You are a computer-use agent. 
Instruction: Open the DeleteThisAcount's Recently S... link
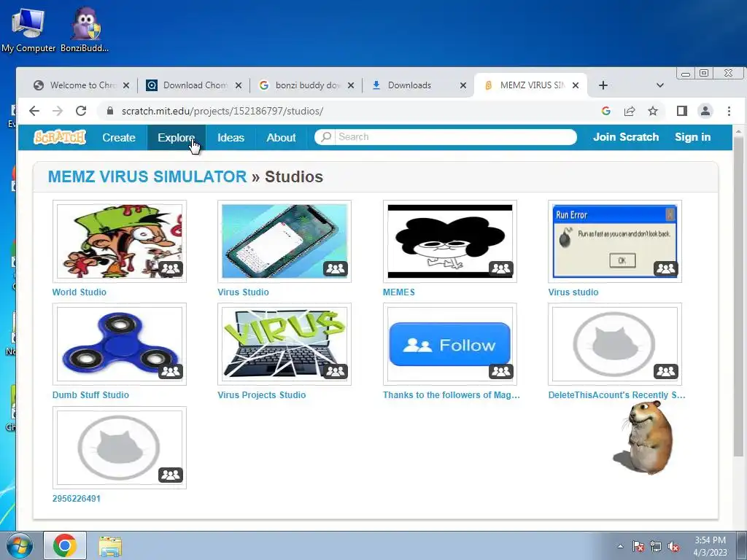[x=616, y=394]
